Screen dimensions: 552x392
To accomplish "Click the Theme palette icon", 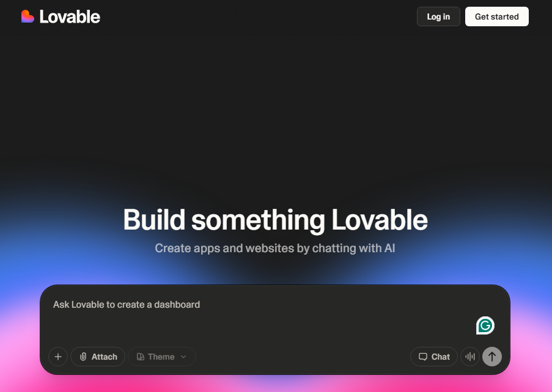I will (140, 357).
